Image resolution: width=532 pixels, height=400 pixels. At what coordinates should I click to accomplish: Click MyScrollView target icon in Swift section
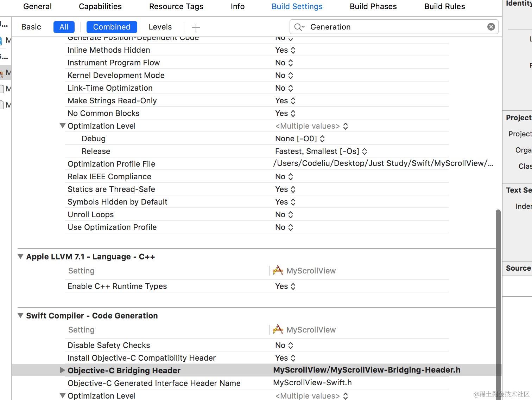pos(278,329)
